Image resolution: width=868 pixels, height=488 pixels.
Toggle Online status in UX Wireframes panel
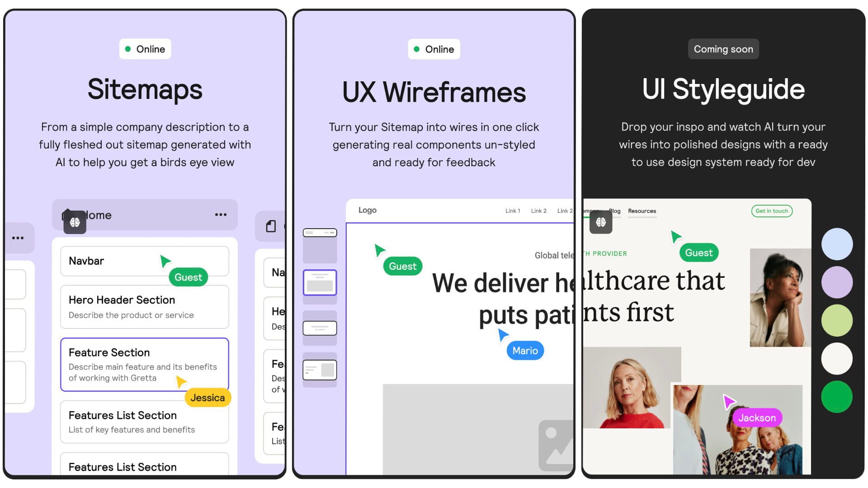point(434,49)
